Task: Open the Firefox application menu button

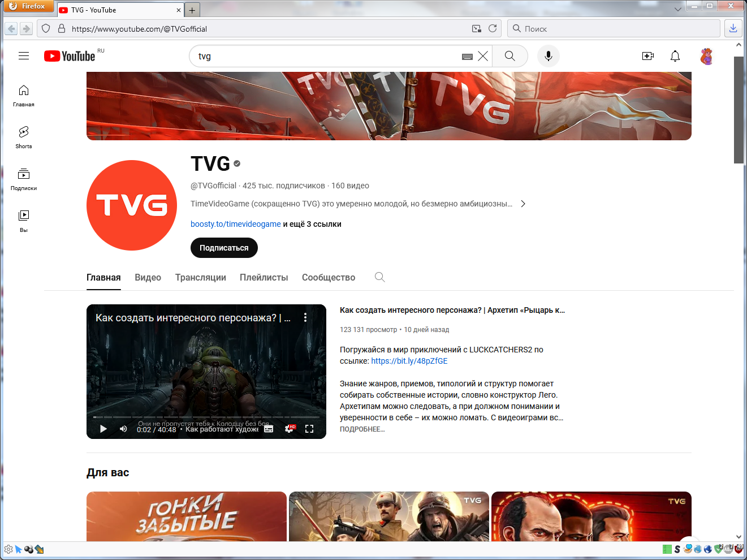Action: click(x=28, y=6)
